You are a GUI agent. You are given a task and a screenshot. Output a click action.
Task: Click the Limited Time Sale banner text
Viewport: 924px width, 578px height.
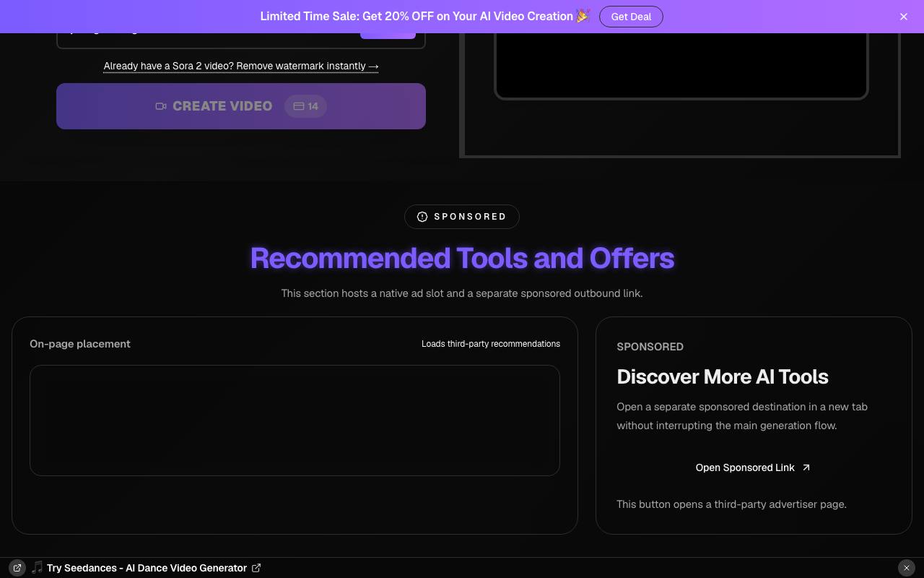(425, 16)
